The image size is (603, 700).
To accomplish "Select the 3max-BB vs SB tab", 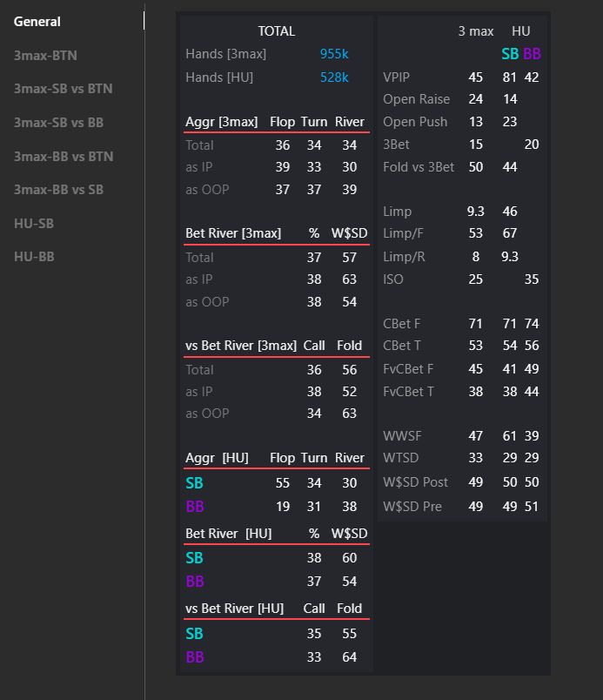I will pos(58,190).
